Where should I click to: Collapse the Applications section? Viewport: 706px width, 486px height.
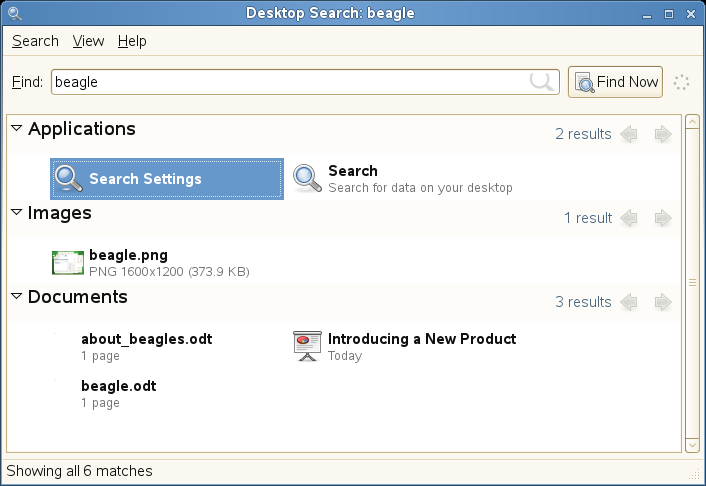click(17, 128)
